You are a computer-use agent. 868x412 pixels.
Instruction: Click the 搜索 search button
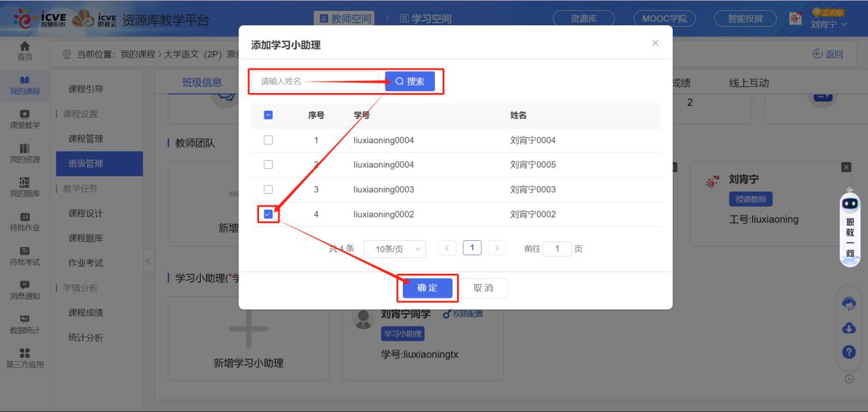410,81
